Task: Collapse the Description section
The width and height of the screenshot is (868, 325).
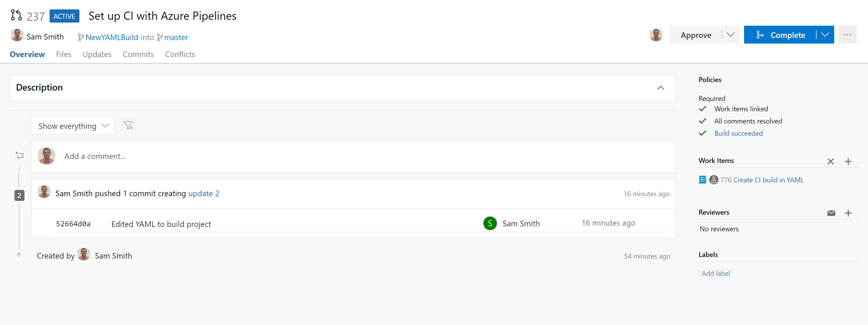Action: pos(660,88)
